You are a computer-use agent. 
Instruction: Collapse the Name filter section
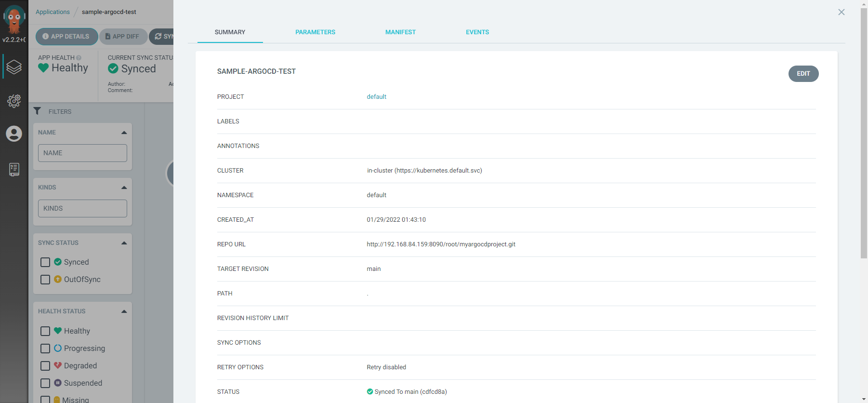pos(124,133)
